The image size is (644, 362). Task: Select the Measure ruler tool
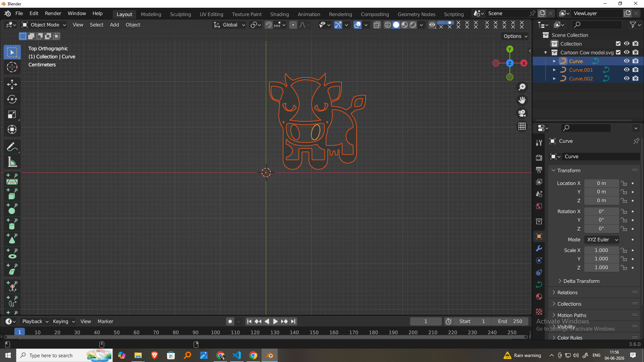12,162
